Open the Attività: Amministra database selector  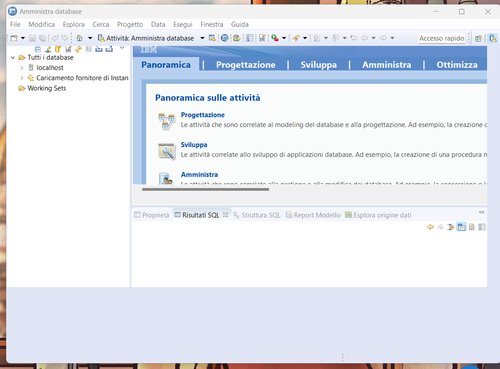151,38
